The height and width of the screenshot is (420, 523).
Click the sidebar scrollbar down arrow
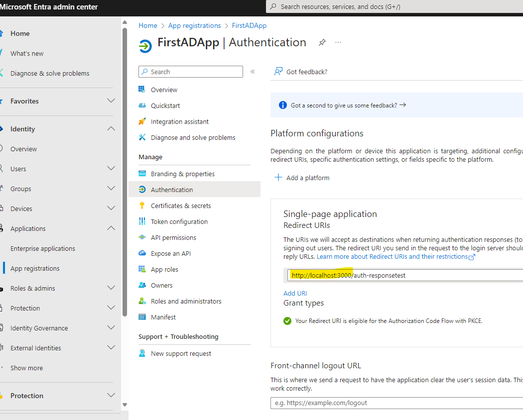coord(125,405)
